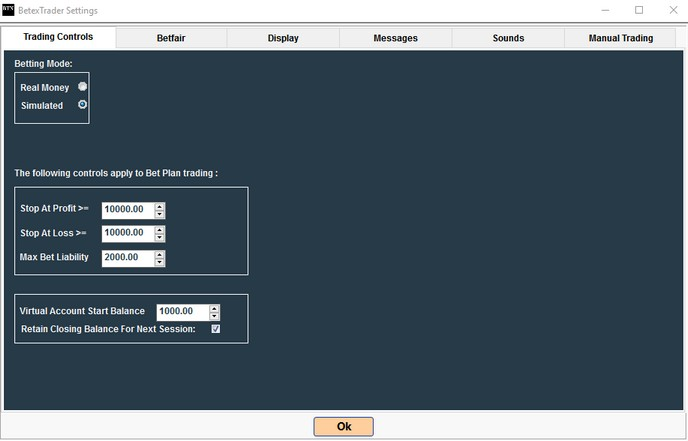Decrease Stop At Profit value with down arrow

point(160,214)
